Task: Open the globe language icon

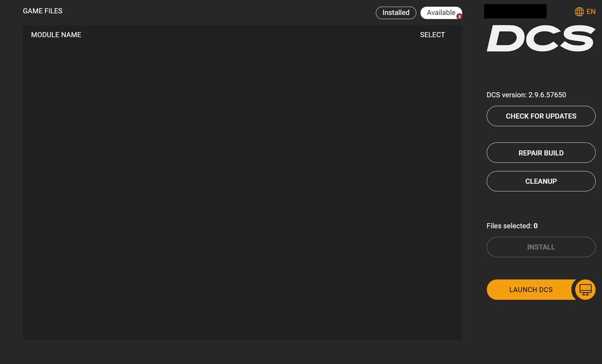Action: coord(579,11)
